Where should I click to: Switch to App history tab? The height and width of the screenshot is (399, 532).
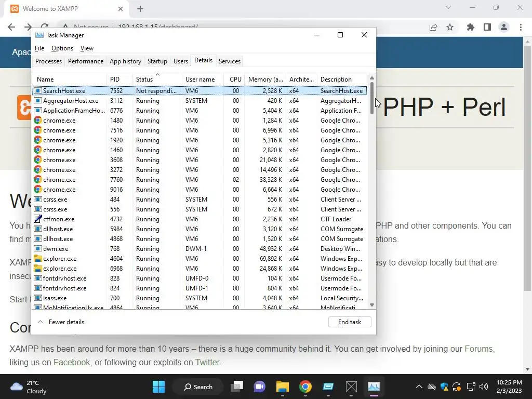point(125,61)
